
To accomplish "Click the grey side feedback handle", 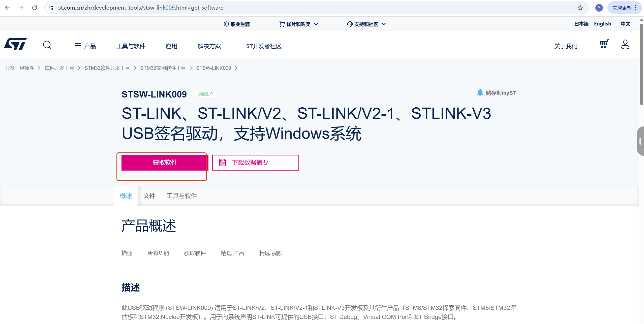I will tap(640, 141).
